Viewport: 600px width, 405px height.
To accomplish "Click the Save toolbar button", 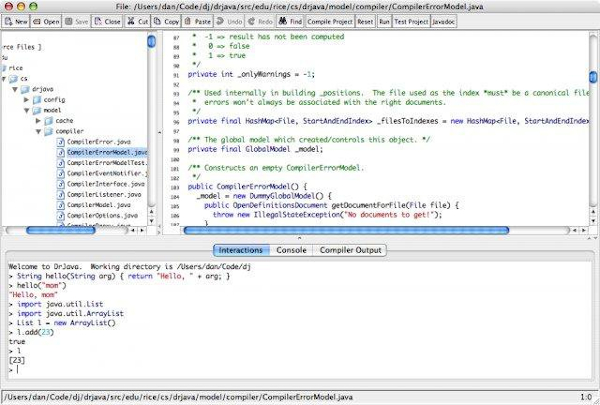I will click(76, 21).
